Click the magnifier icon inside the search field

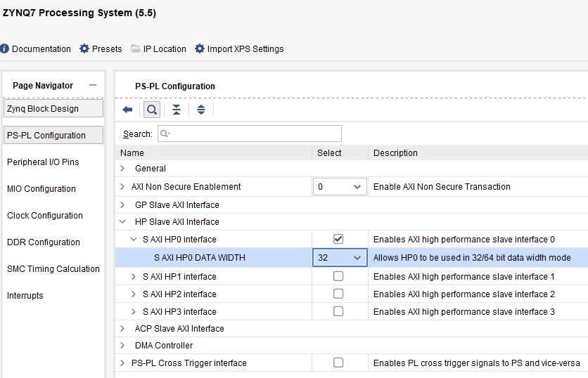(x=165, y=133)
